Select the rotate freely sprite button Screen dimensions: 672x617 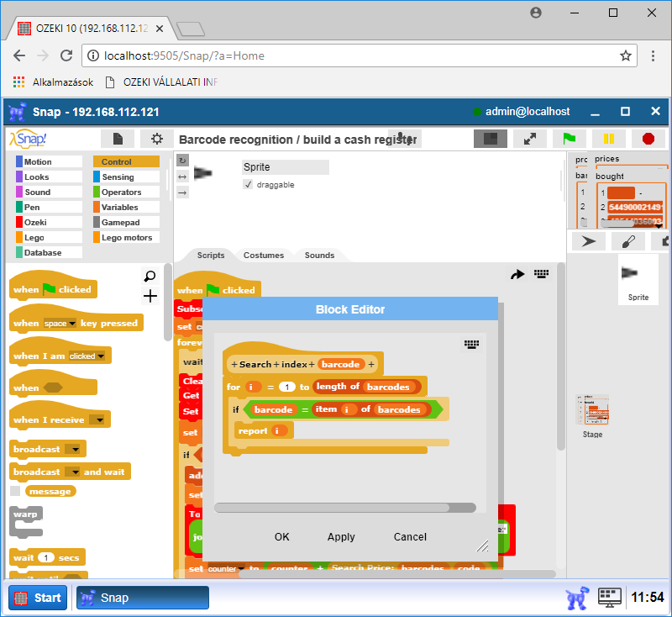182,161
